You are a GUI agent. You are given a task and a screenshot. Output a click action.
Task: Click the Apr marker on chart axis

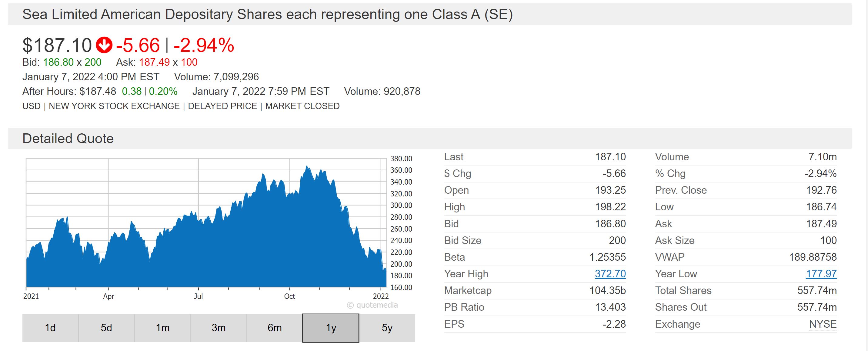coord(109,296)
